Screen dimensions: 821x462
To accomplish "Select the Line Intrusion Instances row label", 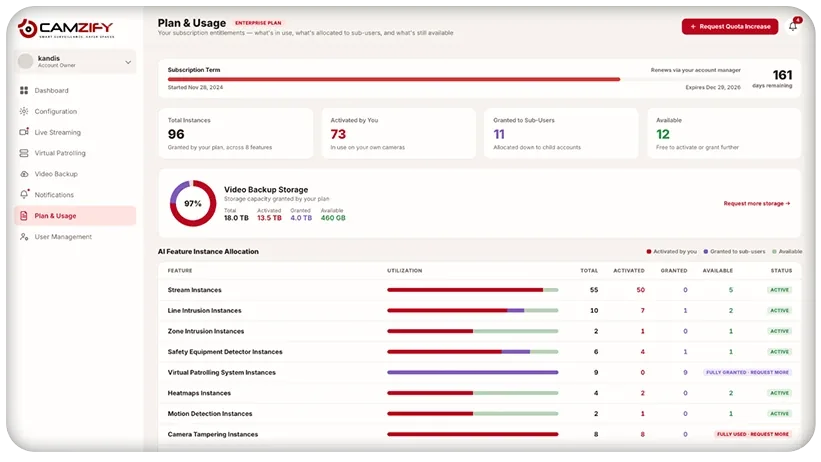I will pyautogui.click(x=205, y=311).
